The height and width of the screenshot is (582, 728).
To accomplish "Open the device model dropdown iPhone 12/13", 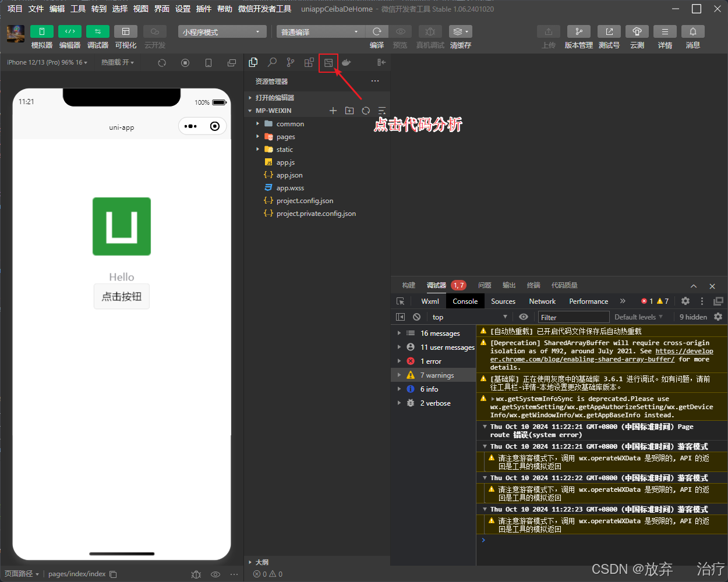I will pyautogui.click(x=47, y=62).
